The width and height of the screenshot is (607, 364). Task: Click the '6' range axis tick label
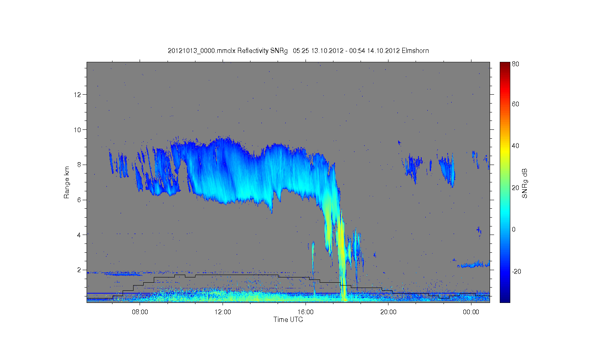click(x=80, y=200)
